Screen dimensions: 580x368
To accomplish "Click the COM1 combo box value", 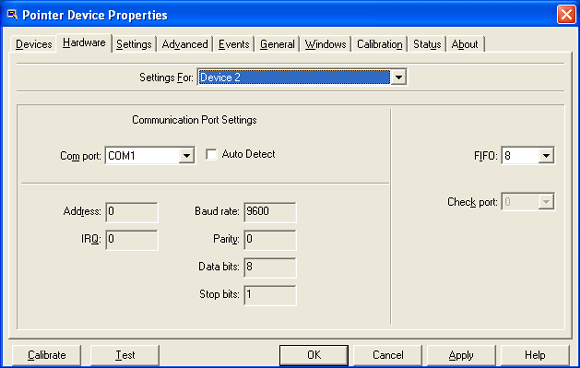I will click(142, 156).
